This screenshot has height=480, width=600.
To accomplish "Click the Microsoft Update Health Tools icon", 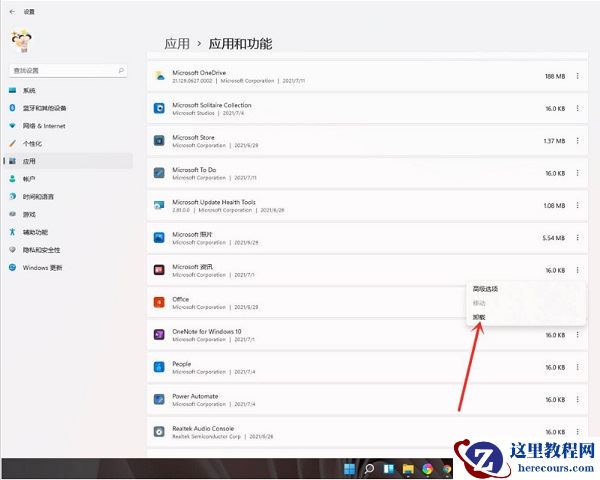I will [x=159, y=205].
